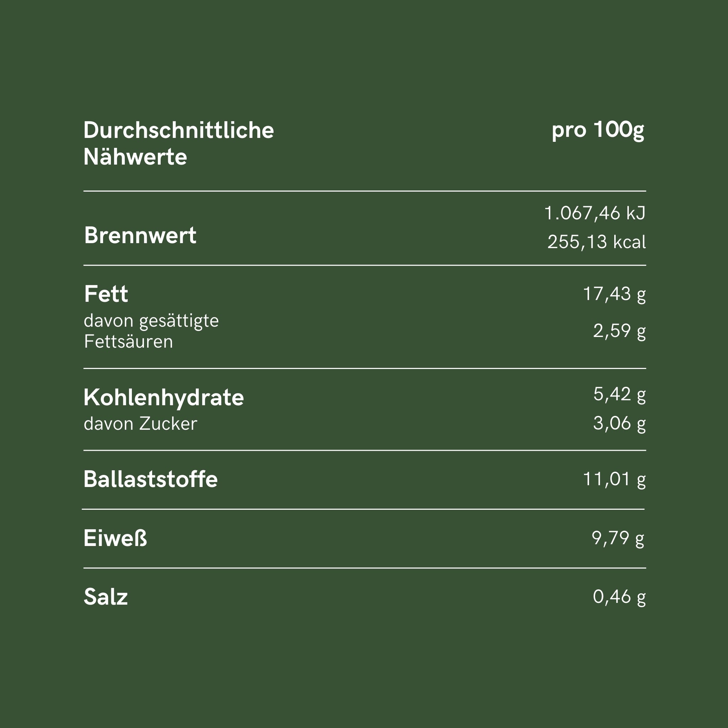Click the 9,79 g protein value

[x=617, y=538]
